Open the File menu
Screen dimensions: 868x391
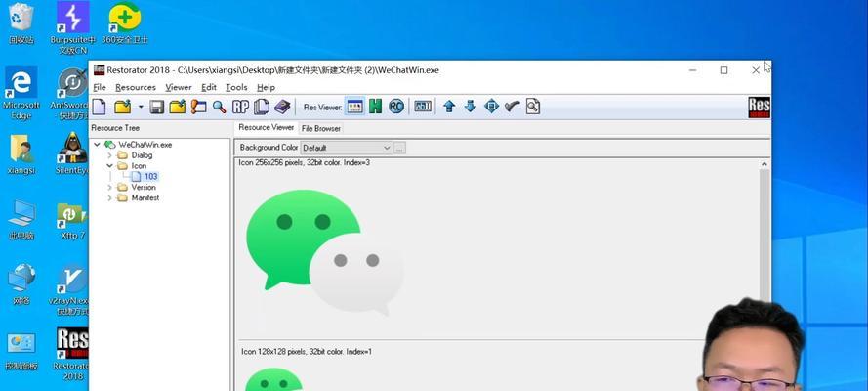click(99, 88)
